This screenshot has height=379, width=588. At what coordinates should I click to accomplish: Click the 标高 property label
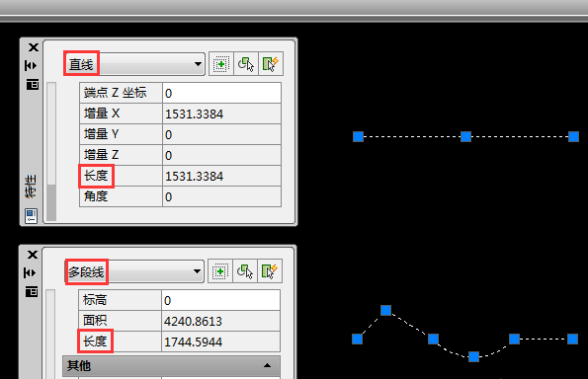[x=95, y=300]
